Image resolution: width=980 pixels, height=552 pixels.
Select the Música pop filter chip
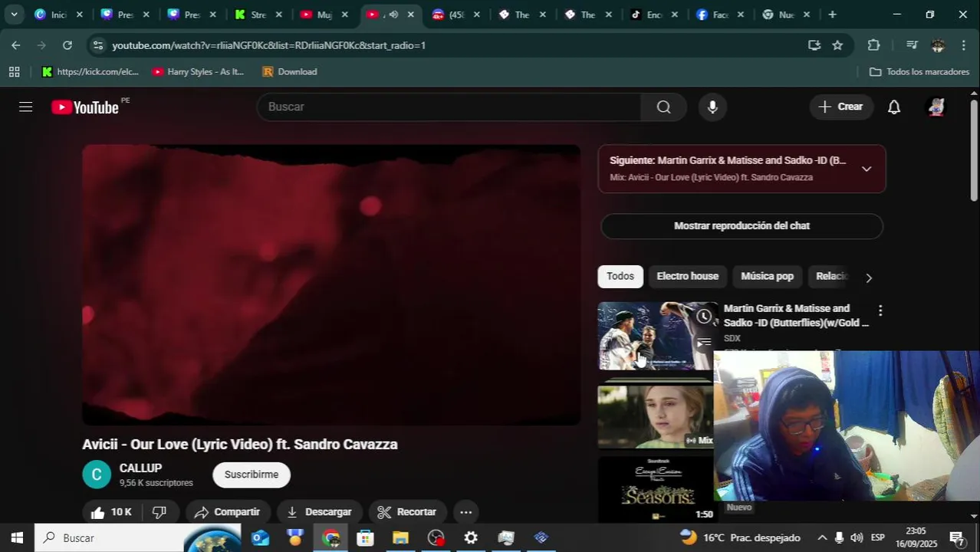[x=767, y=276]
